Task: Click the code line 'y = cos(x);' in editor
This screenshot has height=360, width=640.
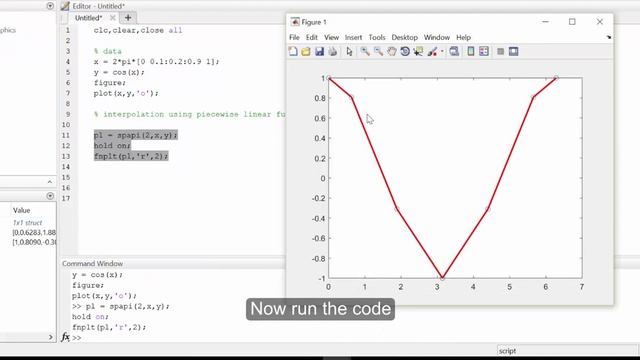Action: tap(119, 72)
